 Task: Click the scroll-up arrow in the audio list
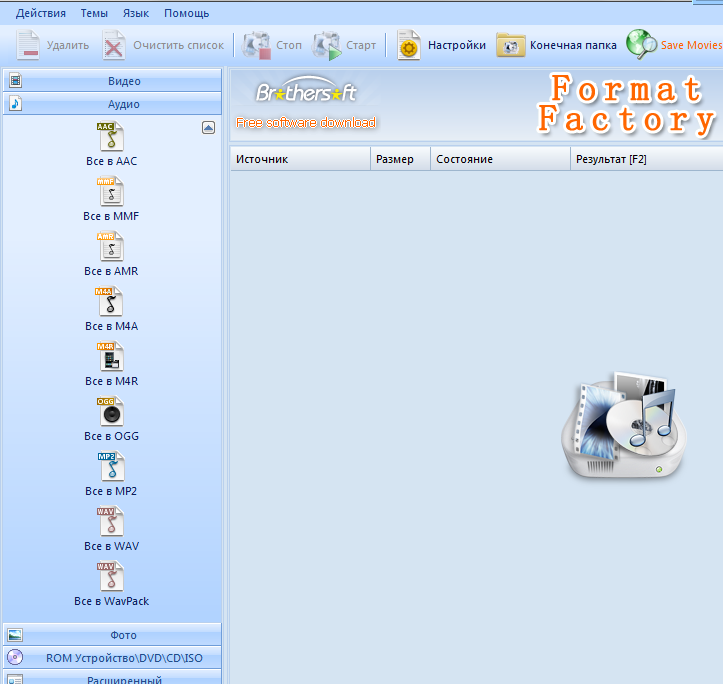pos(208,128)
